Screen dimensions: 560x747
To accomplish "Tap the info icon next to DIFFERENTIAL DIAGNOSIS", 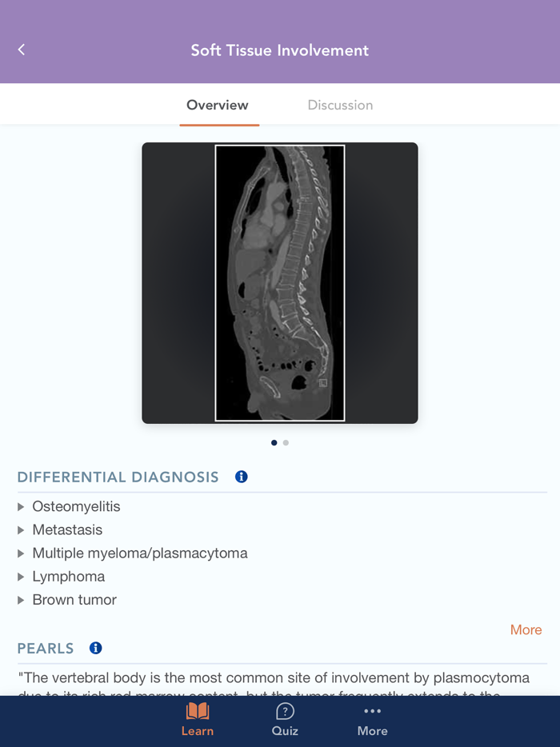I will point(241,477).
